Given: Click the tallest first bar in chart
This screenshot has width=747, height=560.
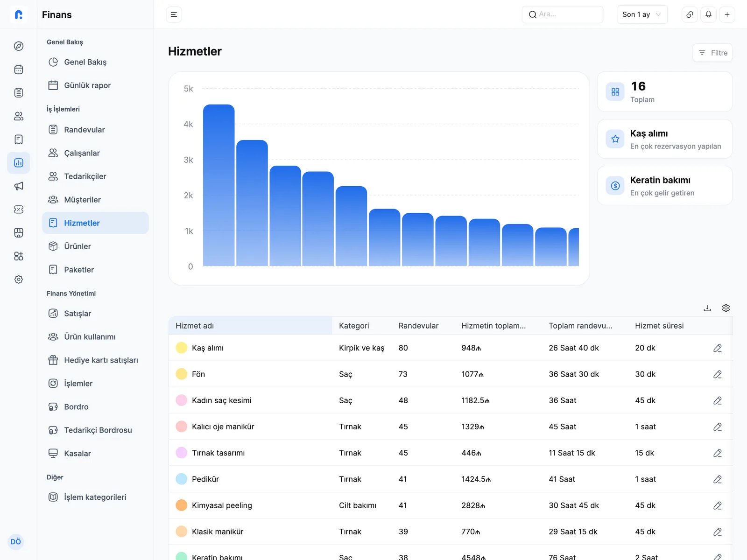Looking at the screenshot, I should [218, 185].
